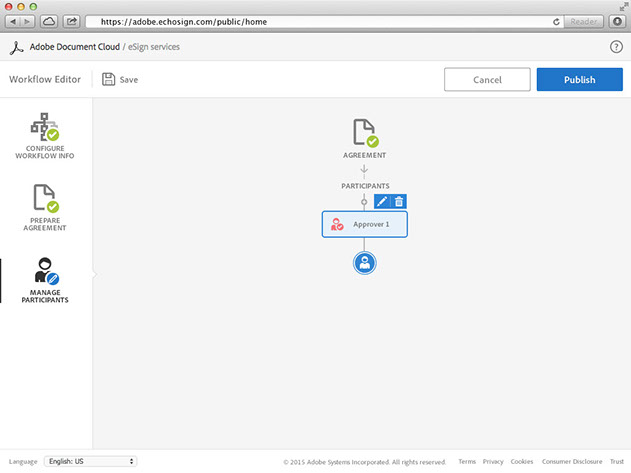631x473 pixels.
Task: Delete Approver 1 with the trash icon
Action: 399,201
